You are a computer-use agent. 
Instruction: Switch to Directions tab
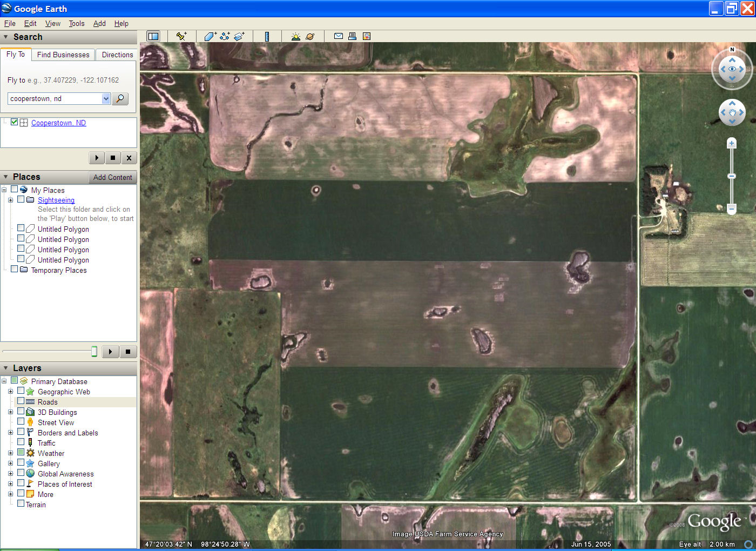coord(117,55)
